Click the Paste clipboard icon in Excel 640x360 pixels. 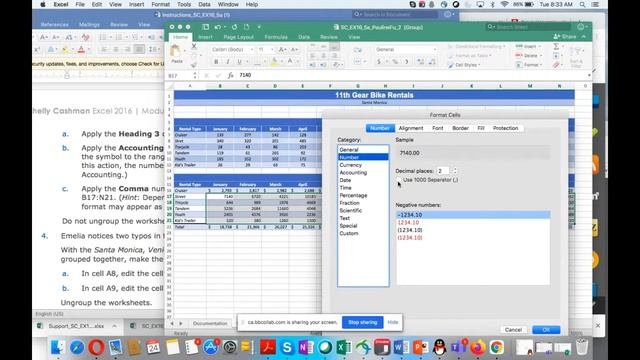(x=176, y=52)
